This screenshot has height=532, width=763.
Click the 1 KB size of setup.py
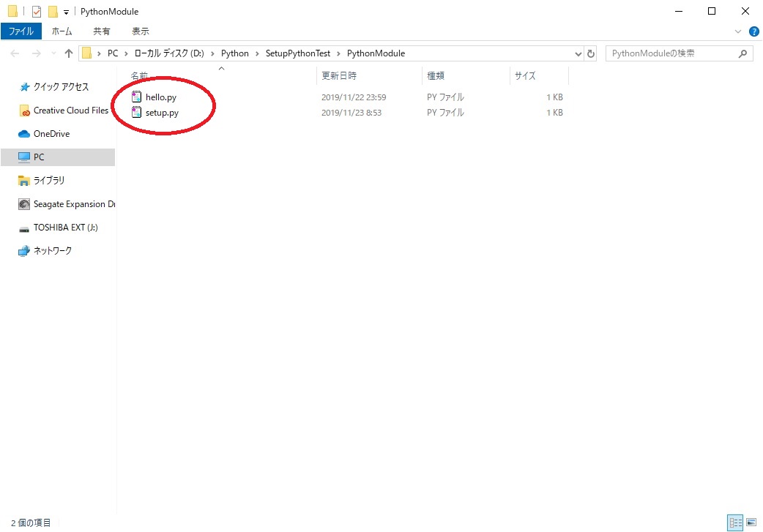[555, 113]
